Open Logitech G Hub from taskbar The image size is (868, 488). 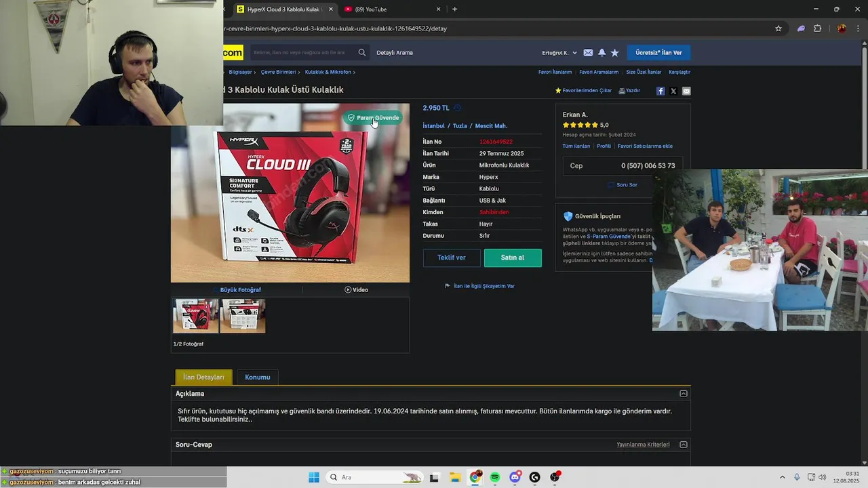535,477
